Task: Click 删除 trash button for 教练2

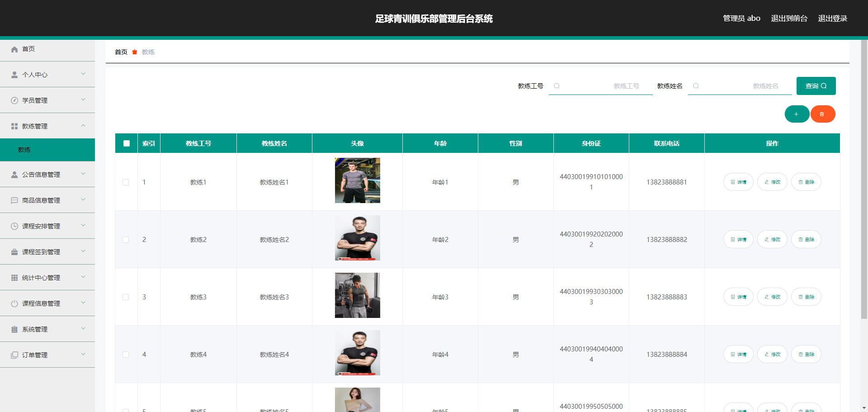Action: 806,239
